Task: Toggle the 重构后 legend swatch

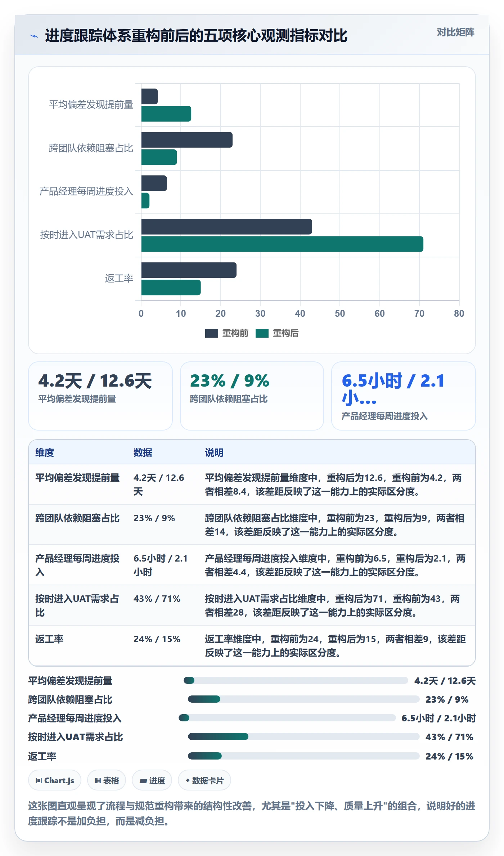Action: (262, 333)
